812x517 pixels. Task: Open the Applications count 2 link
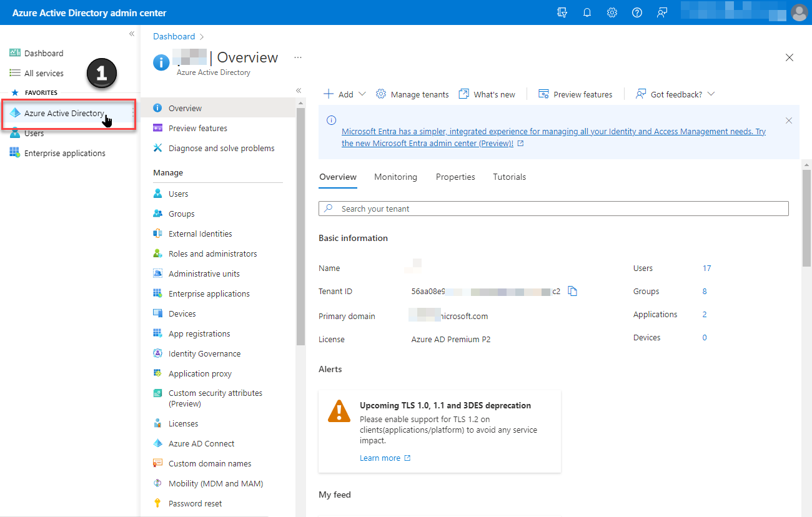[705, 315]
